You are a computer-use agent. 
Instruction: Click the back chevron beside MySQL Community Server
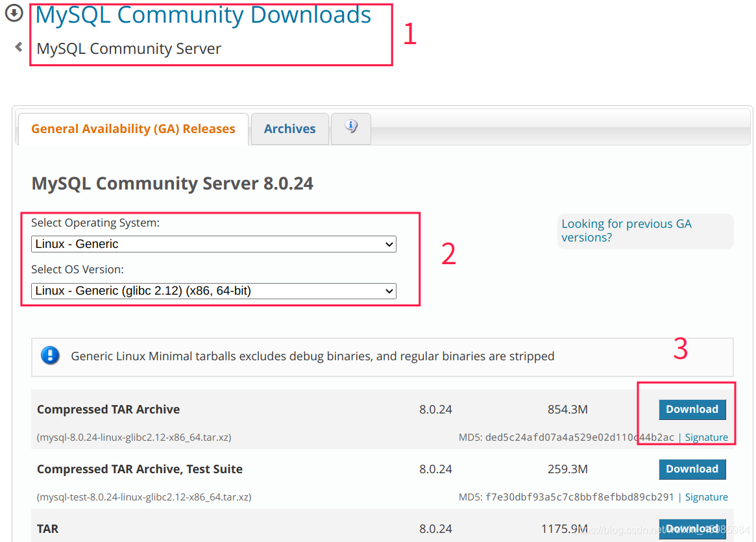pyautogui.click(x=18, y=47)
